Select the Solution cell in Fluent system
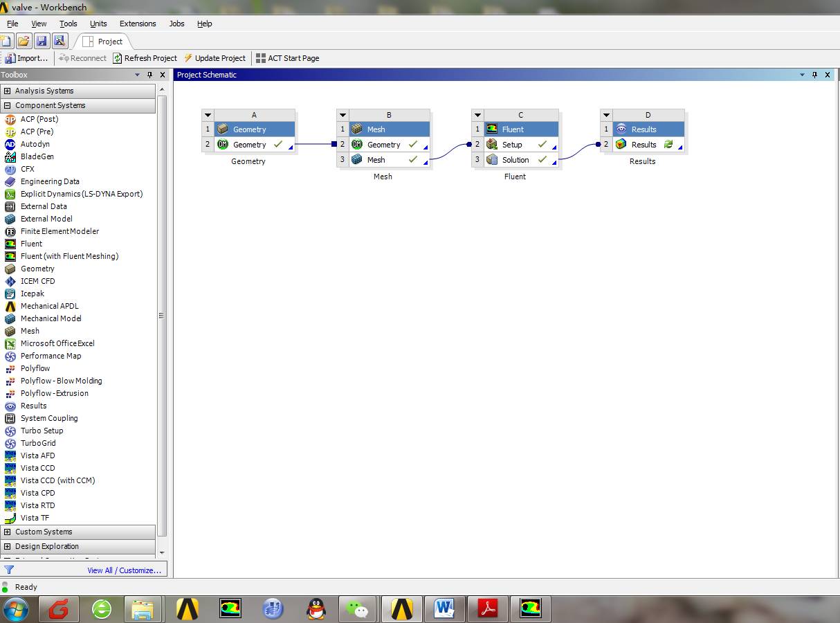 point(520,160)
